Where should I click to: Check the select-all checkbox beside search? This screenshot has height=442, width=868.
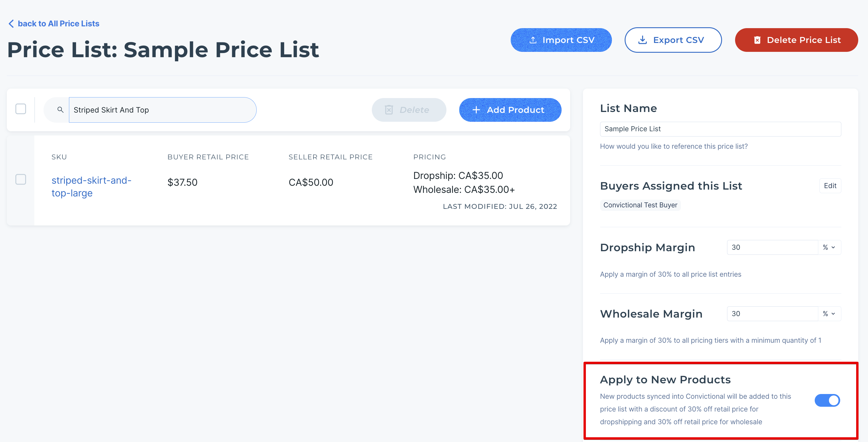(21, 109)
